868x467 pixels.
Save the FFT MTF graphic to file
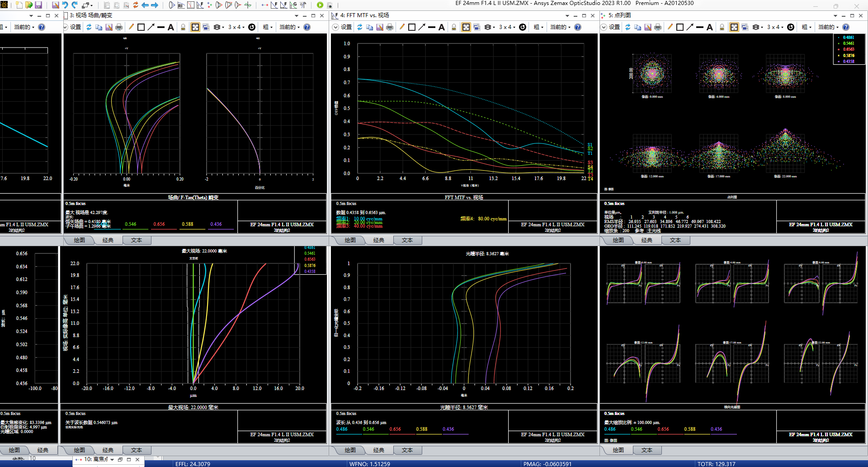380,27
